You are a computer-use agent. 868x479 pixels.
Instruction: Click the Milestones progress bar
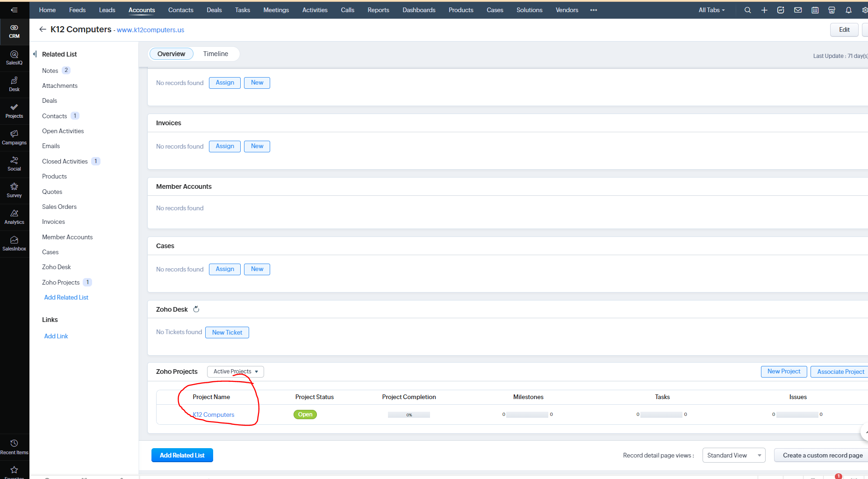pyautogui.click(x=527, y=415)
